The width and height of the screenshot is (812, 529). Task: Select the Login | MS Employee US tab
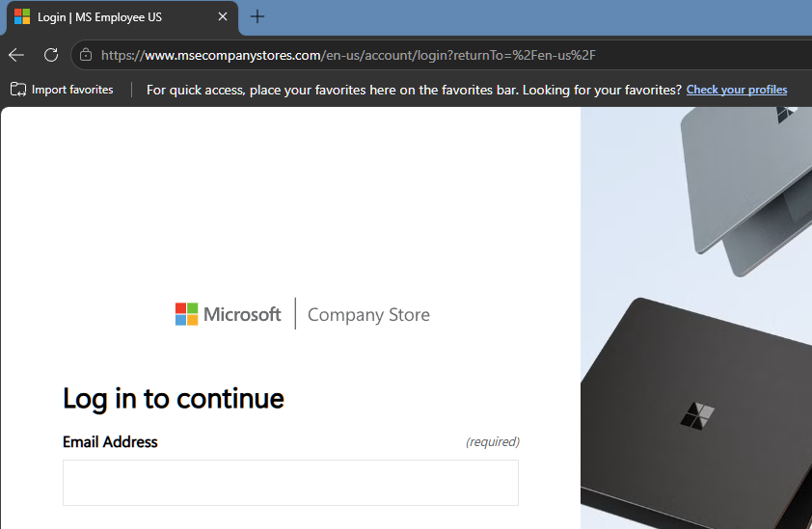pyautogui.click(x=122, y=17)
